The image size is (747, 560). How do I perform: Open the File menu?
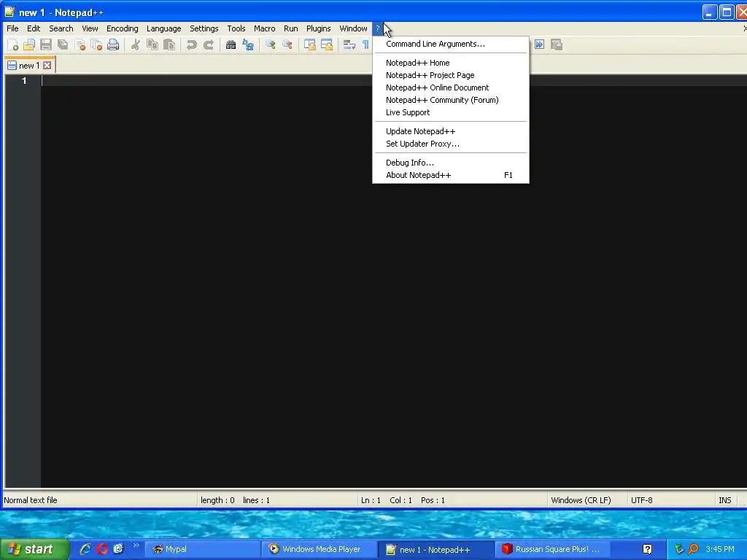coord(13,28)
